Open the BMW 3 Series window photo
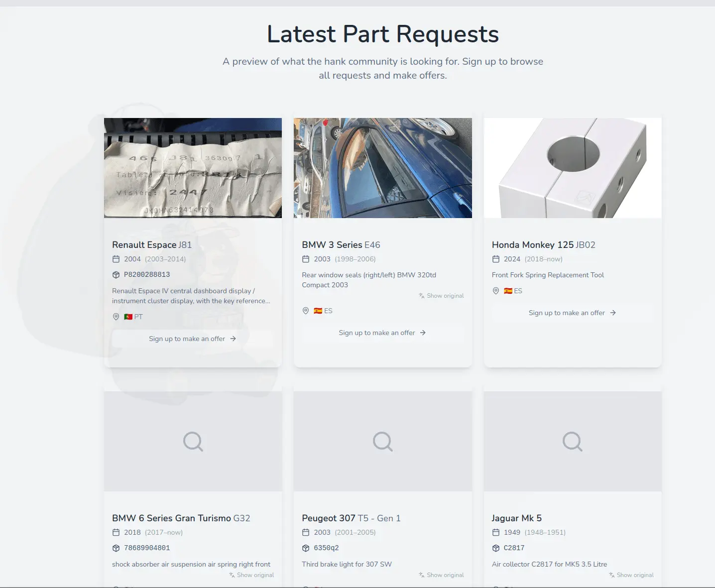 [383, 168]
